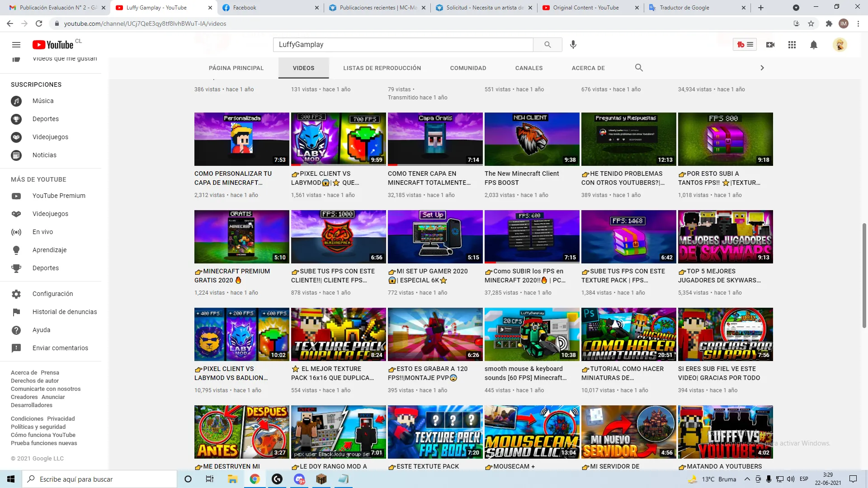The height and width of the screenshot is (488, 868).
Task: Open the notifications bell
Action: [814, 45]
